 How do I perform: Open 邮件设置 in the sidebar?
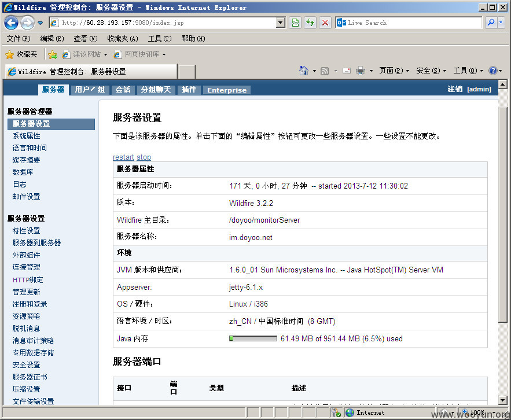pyautogui.click(x=27, y=197)
